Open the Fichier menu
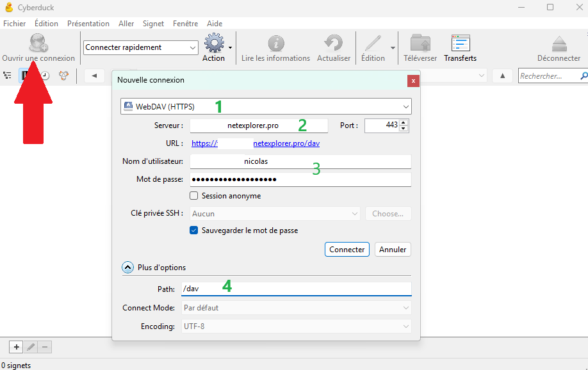Image resolution: width=588 pixels, height=370 pixels. tap(15, 24)
